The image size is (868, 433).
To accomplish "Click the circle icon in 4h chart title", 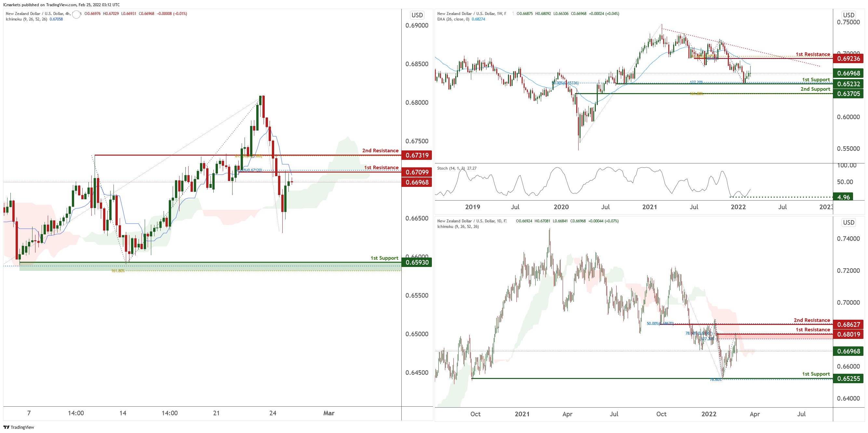I will point(76,14).
